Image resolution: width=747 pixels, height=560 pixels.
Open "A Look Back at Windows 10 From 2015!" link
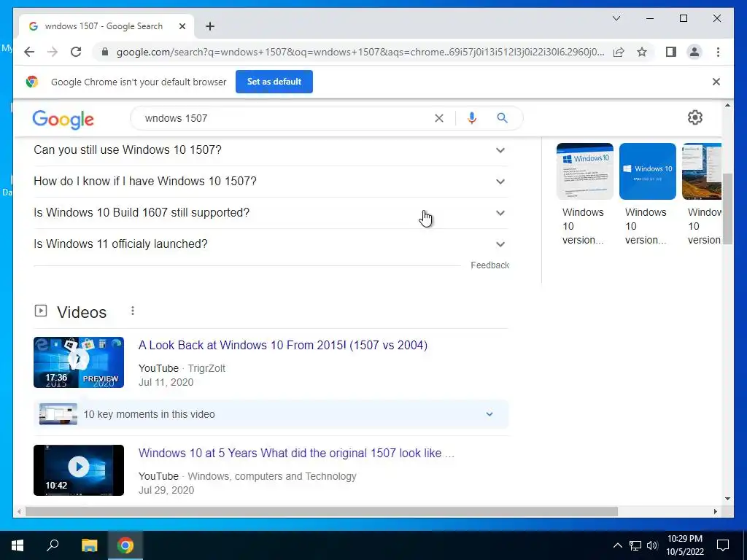282,345
